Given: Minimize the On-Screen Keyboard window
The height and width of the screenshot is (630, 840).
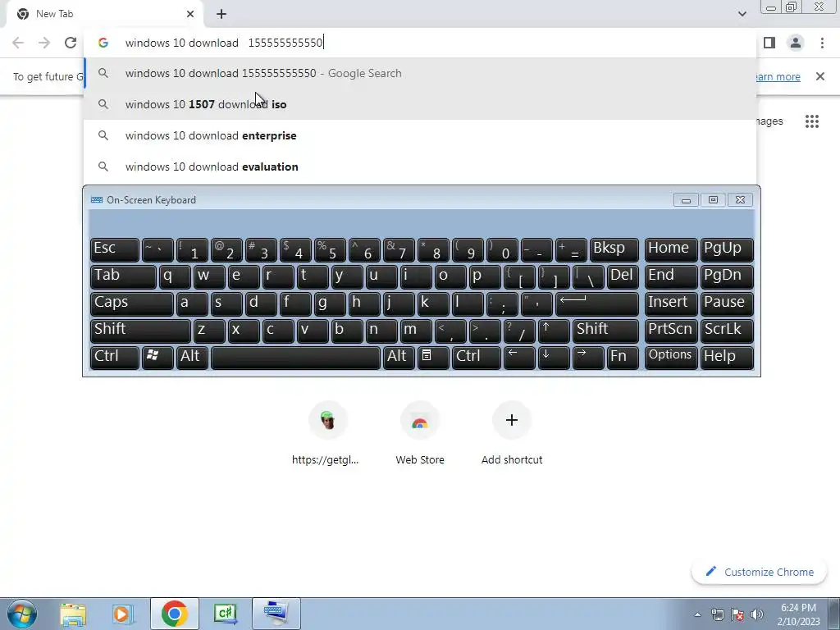Looking at the screenshot, I should pos(686,200).
